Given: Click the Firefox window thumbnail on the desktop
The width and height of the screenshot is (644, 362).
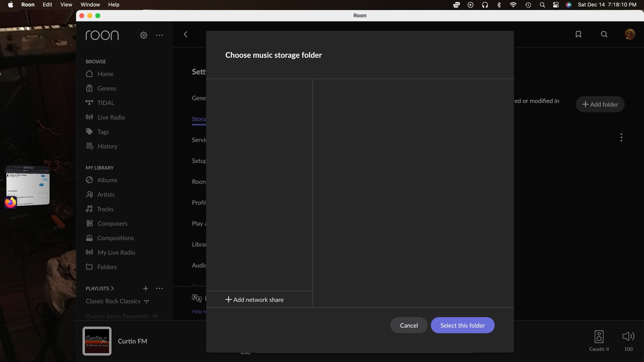Looking at the screenshot, I should (x=28, y=185).
